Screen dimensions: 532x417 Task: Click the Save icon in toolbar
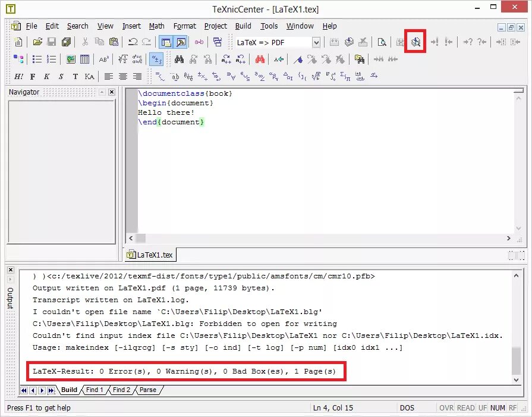tap(52, 42)
